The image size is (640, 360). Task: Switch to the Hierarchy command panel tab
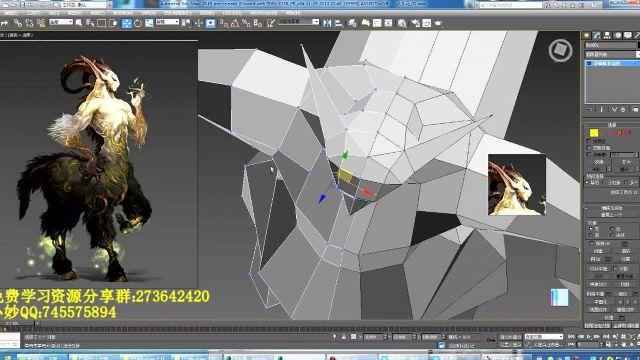(607, 36)
